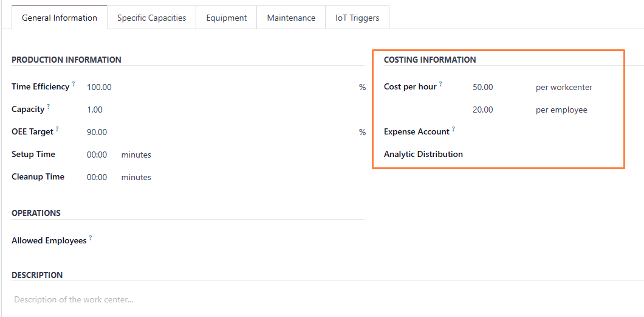Viewport: 644px width, 317px height.
Task: Edit the Time Efficiency value field
Action: [x=219, y=87]
